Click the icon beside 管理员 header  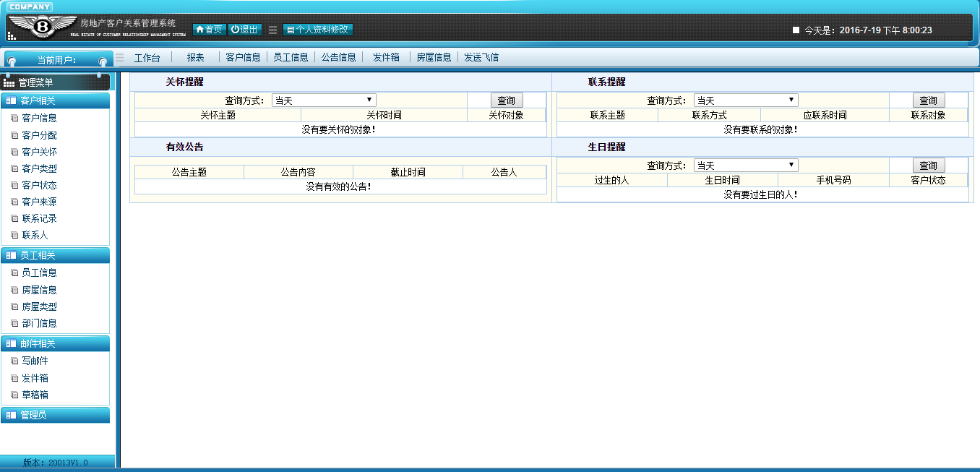tap(11, 415)
